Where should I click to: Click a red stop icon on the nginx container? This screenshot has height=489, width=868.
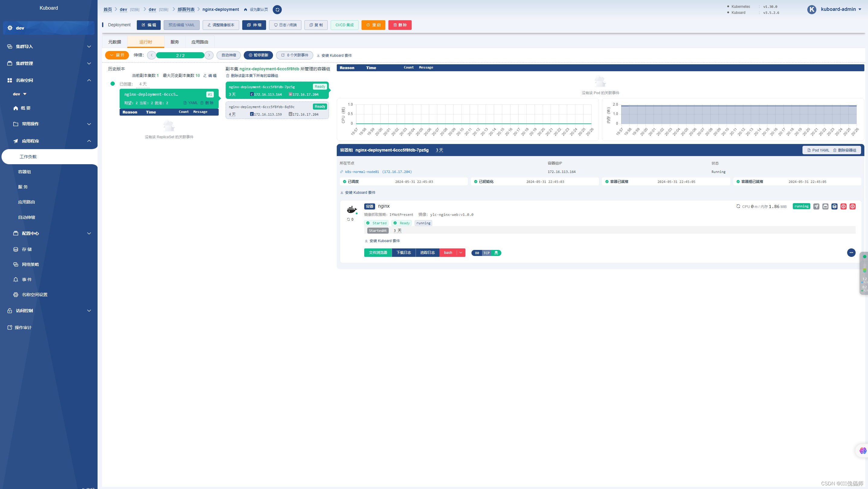point(844,206)
